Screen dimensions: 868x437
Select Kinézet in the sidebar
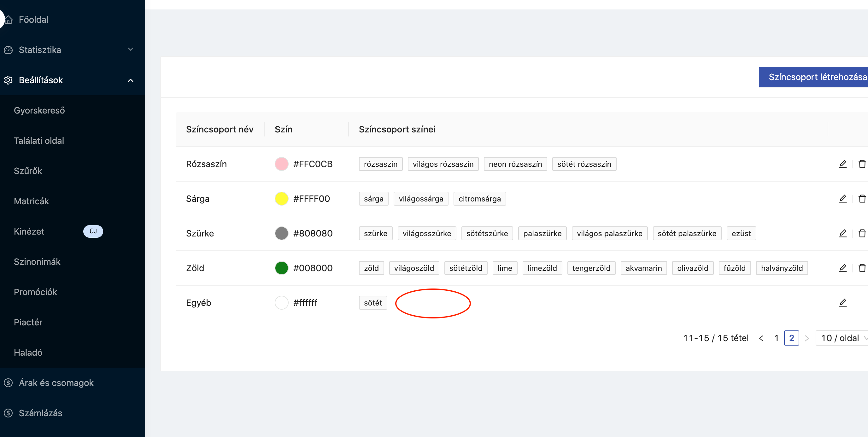point(29,231)
